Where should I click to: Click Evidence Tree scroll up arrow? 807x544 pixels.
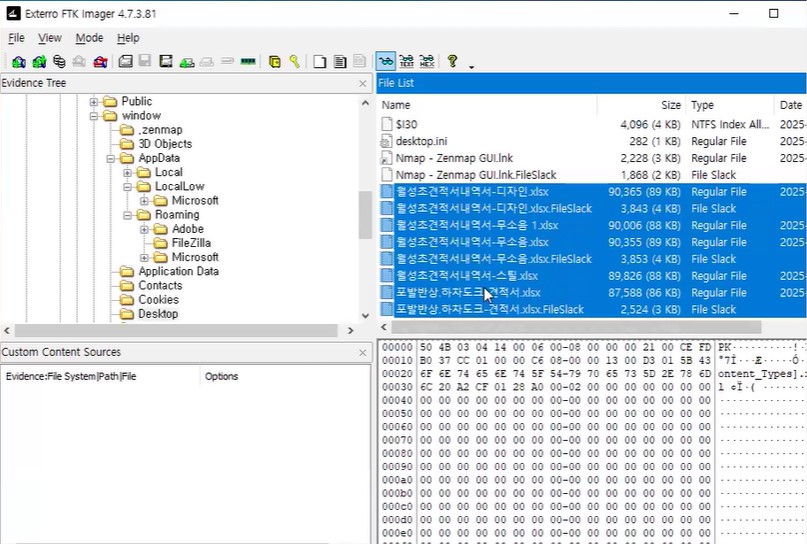[x=365, y=103]
